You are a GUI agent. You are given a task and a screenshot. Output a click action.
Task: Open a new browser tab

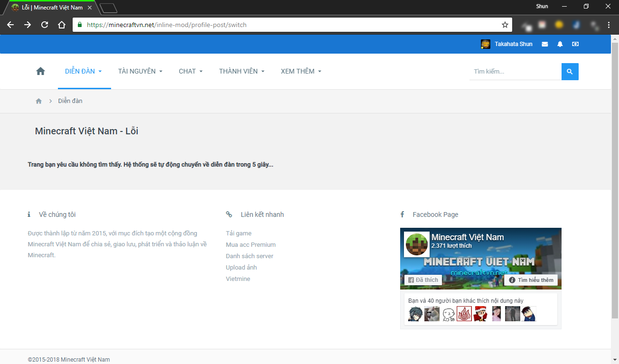pyautogui.click(x=109, y=8)
